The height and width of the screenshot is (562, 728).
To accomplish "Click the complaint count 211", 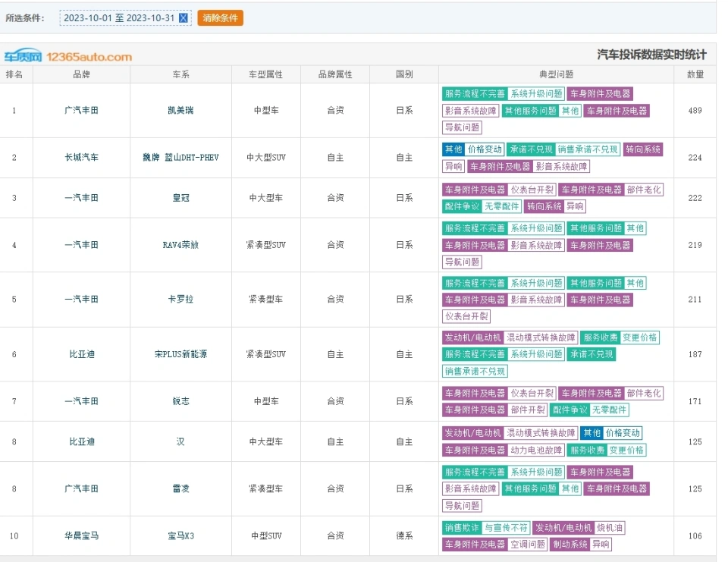I will click(695, 300).
